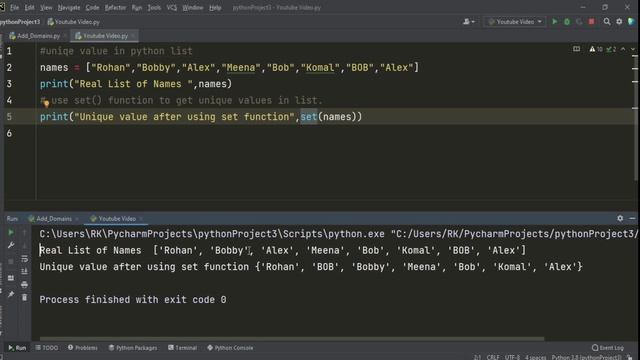Screen dimensions: 640x360
Task: Open the Terminal tool window
Action: pyautogui.click(x=182, y=348)
